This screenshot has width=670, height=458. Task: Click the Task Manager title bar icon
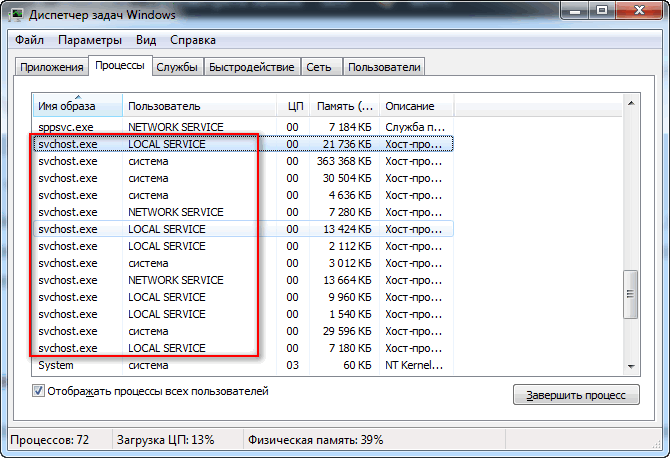coord(17,14)
